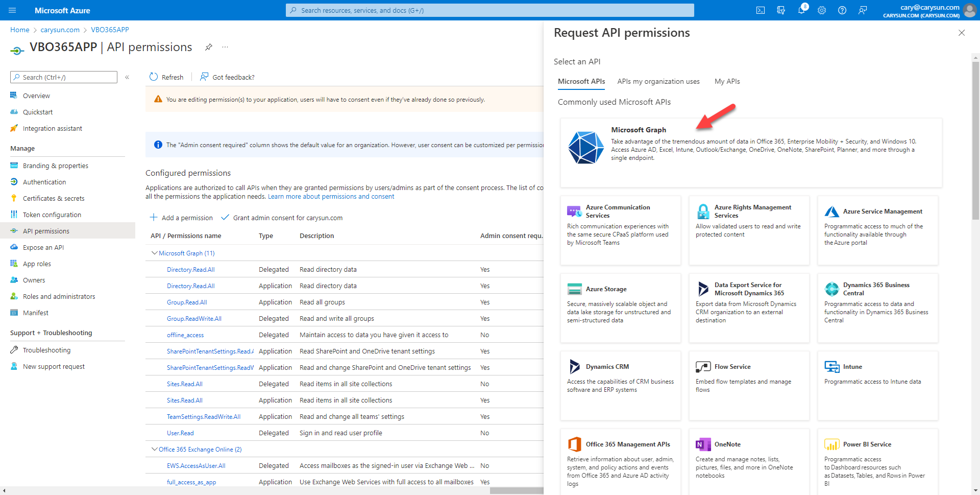
Task: Open the feedback icon in top bar
Action: coord(863,10)
